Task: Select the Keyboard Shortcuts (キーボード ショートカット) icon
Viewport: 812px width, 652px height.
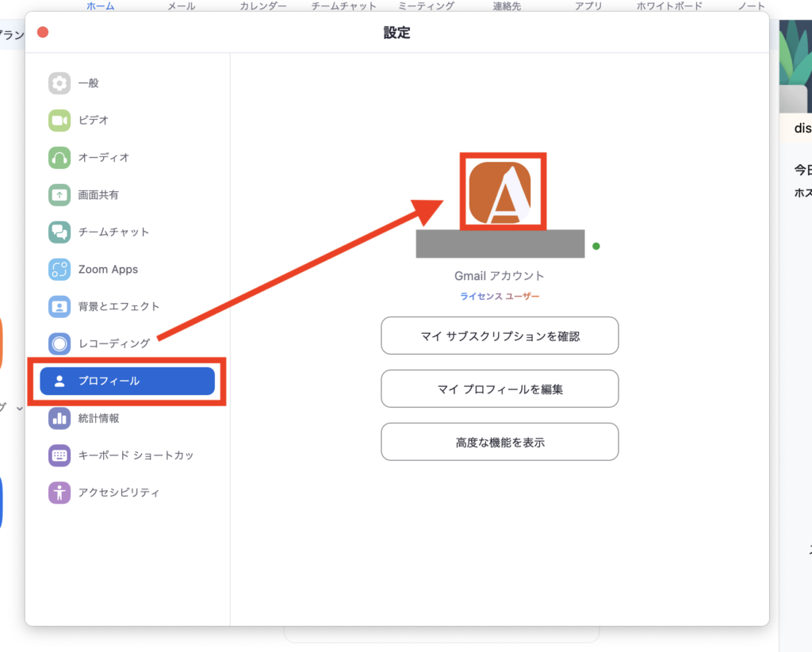Action: click(x=59, y=455)
